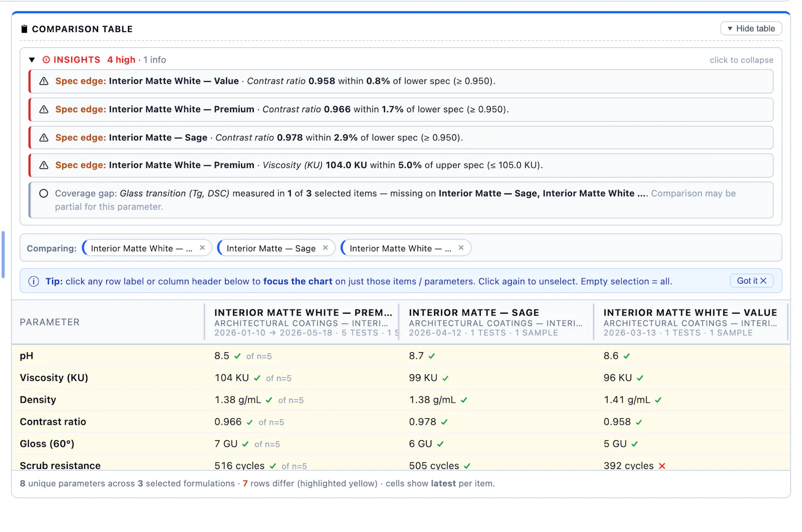Image resolution: width=802 pixels, height=532 pixels.
Task: Select the pH row label
Action: click(27, 356)
